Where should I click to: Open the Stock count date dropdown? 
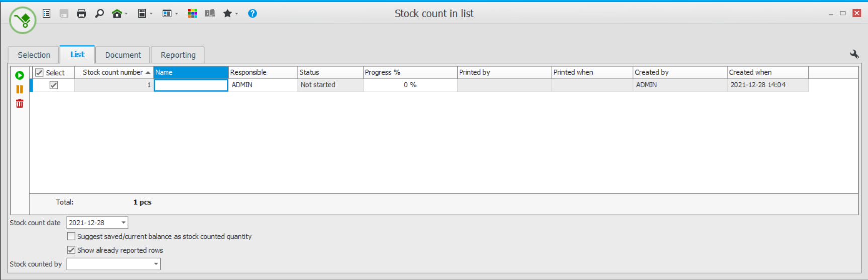click(123, 223)
